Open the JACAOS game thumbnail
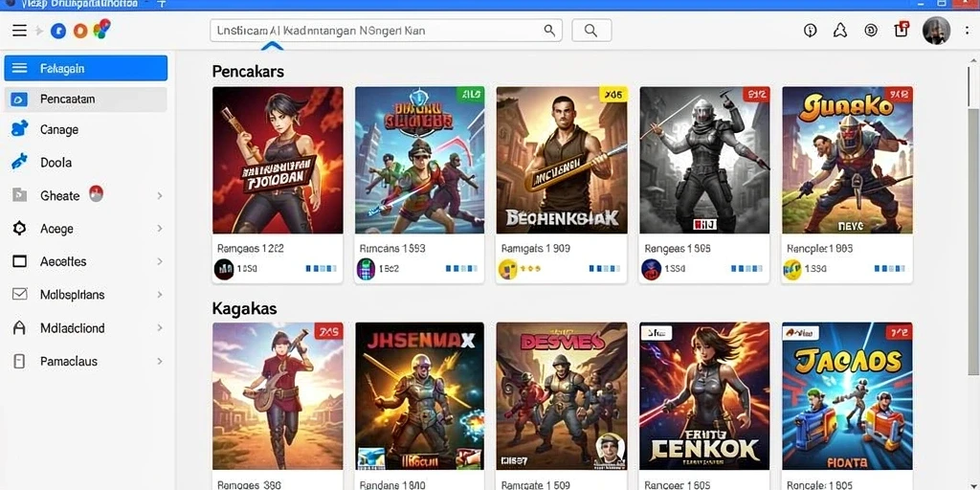 [x=847, y=395]
